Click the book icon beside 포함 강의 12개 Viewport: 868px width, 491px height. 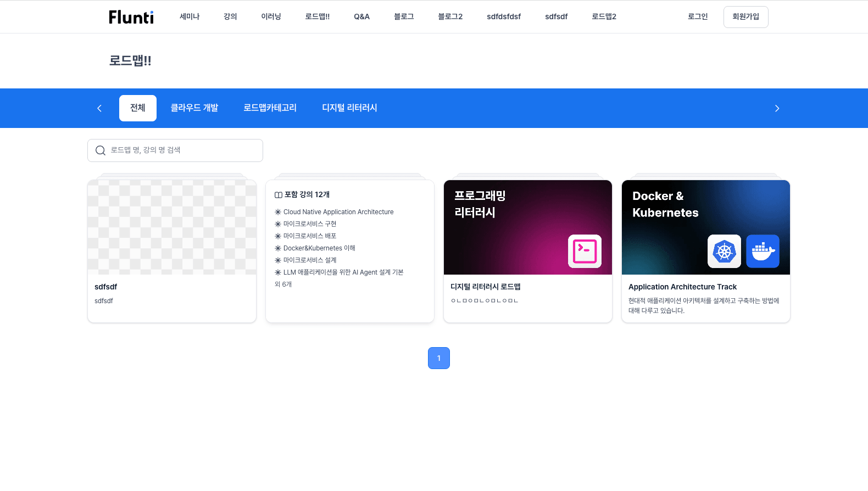(279, 195)
